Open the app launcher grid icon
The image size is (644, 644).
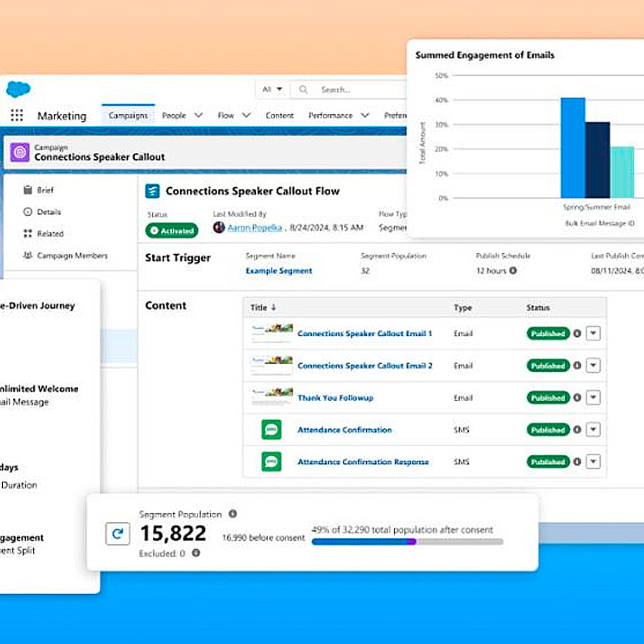pos(17,115)
